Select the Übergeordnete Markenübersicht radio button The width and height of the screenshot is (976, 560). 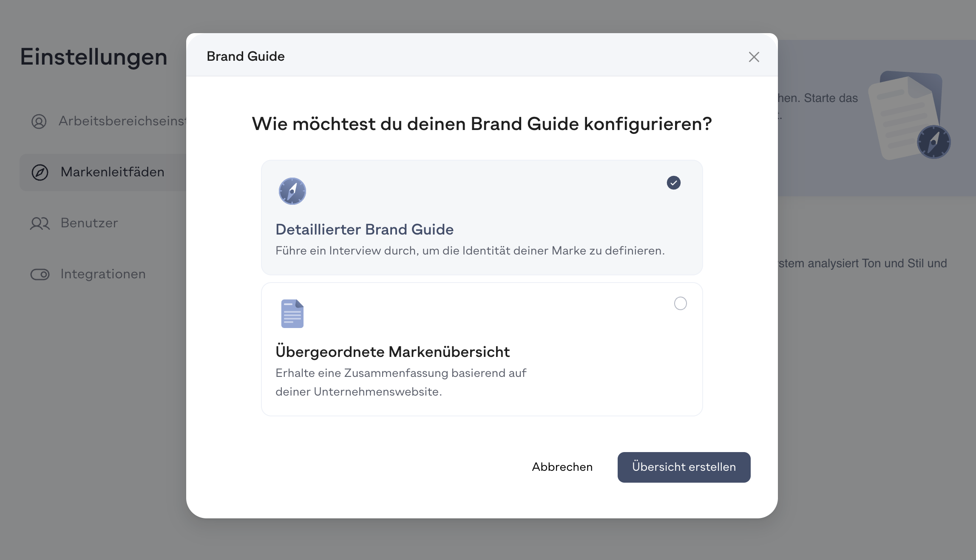[680, 303]
